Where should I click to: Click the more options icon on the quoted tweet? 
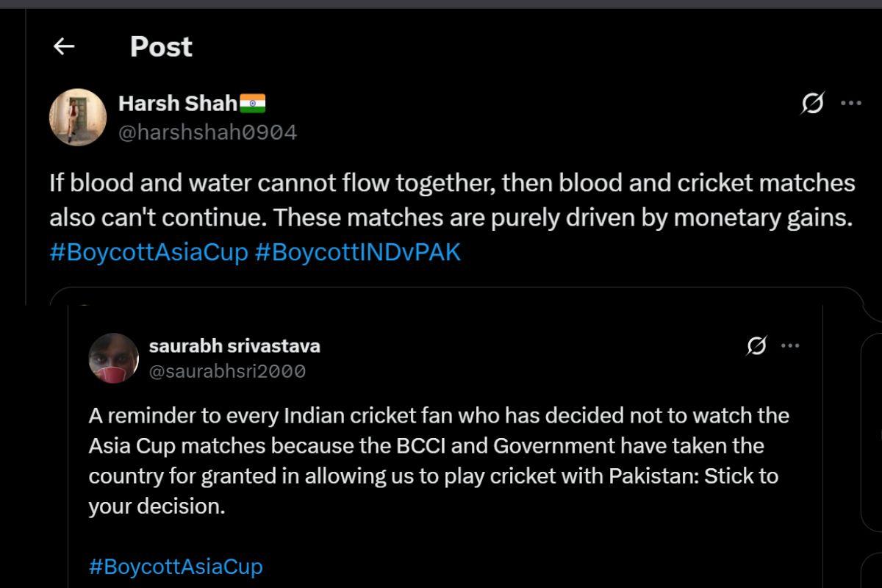[x=789, y=345]
